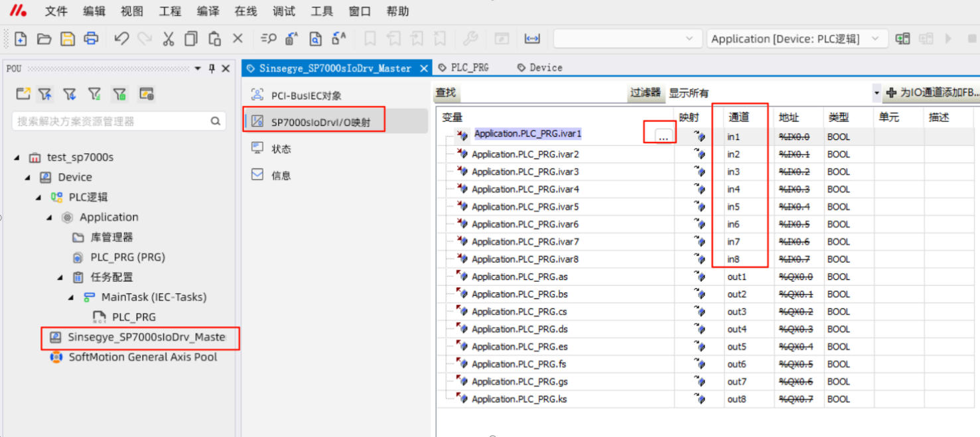Click the Undo arrow icon
Image resolution: width=980 pixels, height=437 pixels.
121,39
